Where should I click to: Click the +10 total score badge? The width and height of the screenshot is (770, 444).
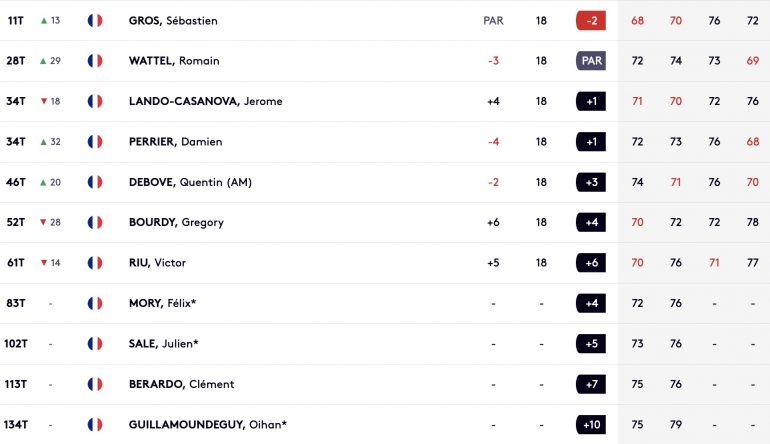tap(591, 424)
